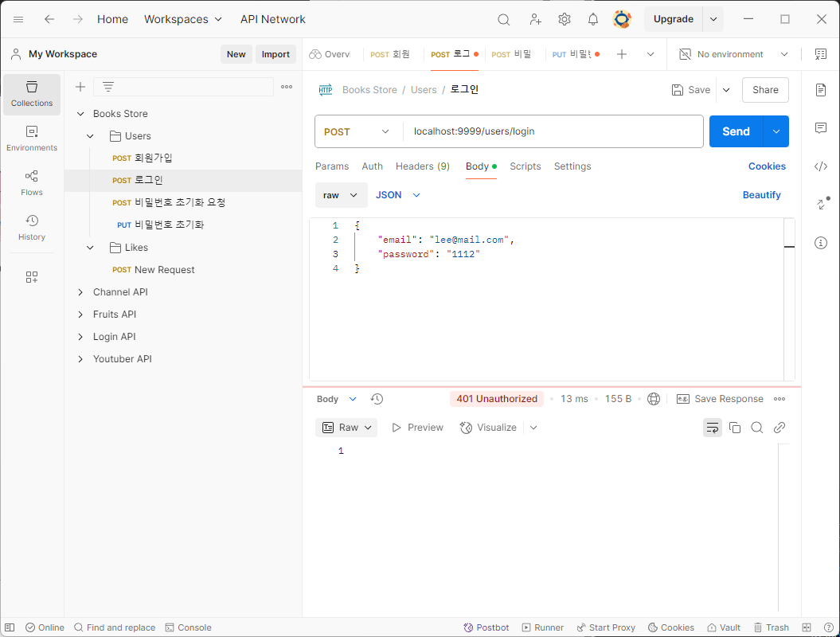Search response with magnifier icon
The image size is (840, 637).
click(757, 428)
